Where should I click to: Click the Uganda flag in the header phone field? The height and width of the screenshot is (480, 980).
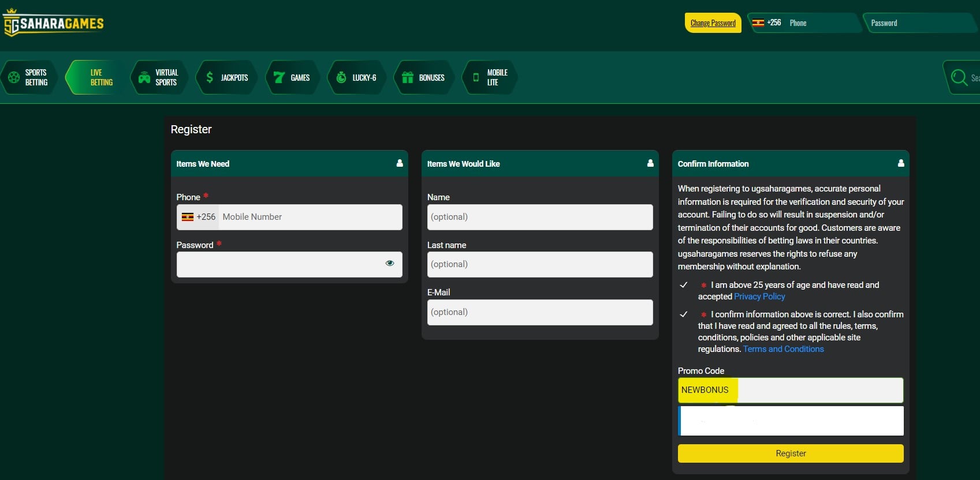click(758, 23)
